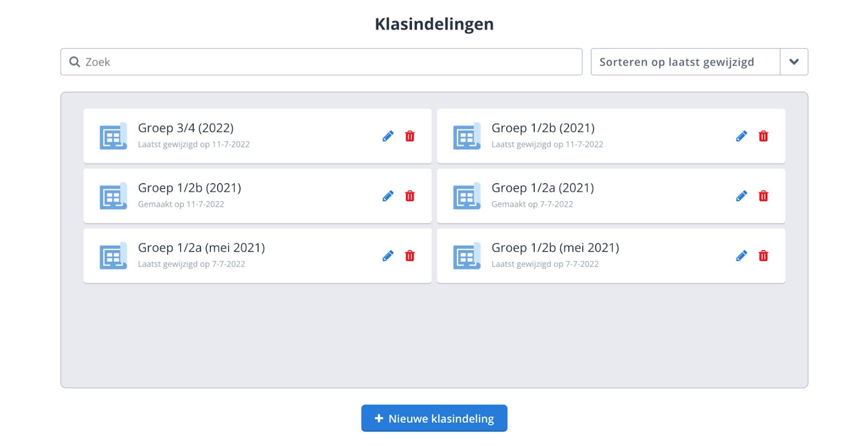This screenshot has height=446, width=868.
Task: Delete the Groep 3/4 (2022) klasindeling
Action: (x=410, y=136)
